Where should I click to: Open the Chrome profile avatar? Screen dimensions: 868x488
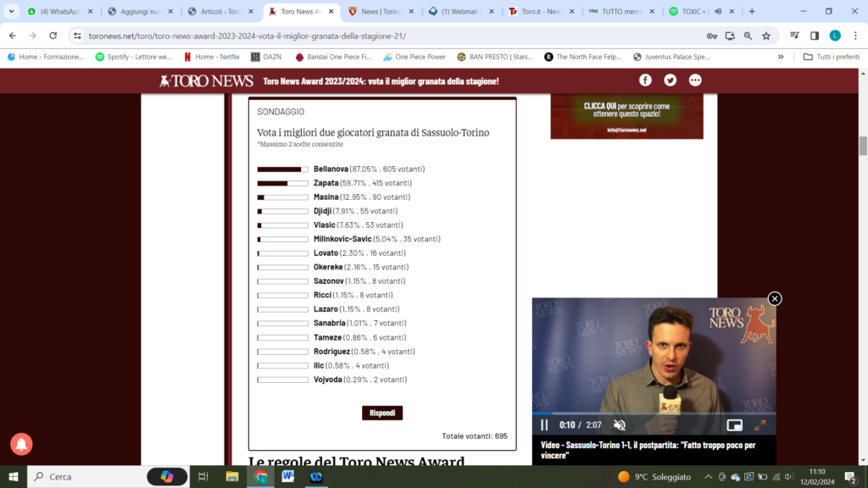(835, 36)
